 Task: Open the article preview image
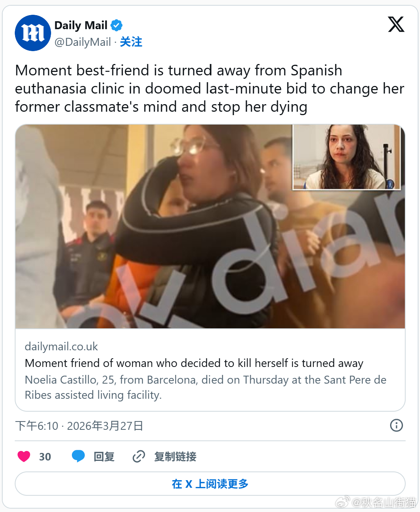[x=210, y=226]
